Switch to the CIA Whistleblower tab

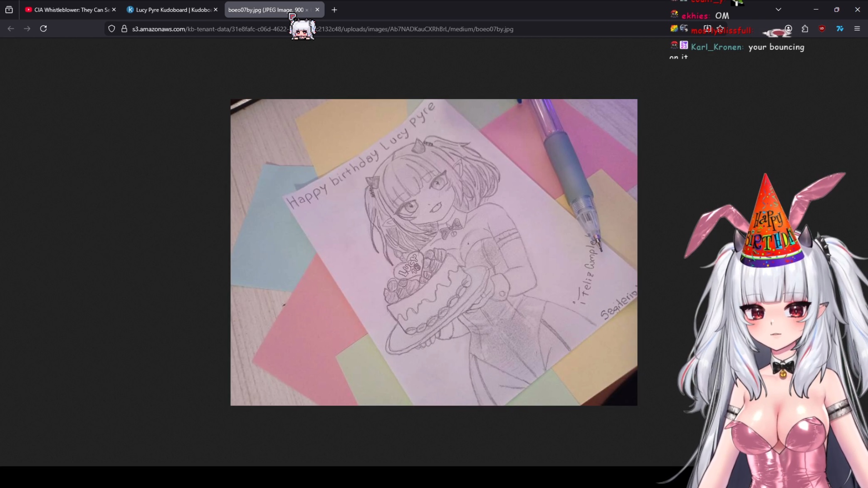point(69,10)
